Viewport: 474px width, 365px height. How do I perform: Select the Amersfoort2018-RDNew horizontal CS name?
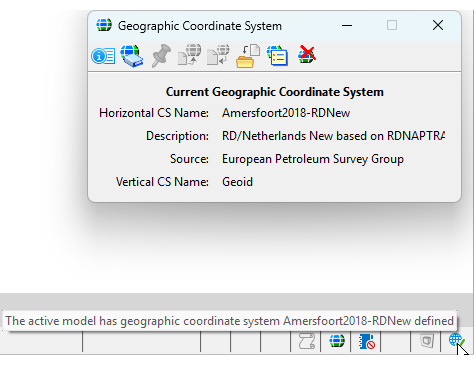[286, 113]
